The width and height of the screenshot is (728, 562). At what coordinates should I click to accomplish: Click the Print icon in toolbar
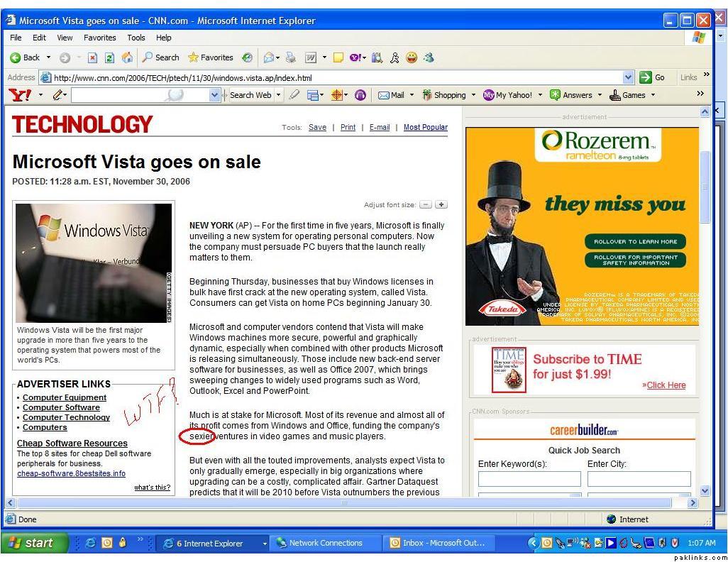point(291,57)
